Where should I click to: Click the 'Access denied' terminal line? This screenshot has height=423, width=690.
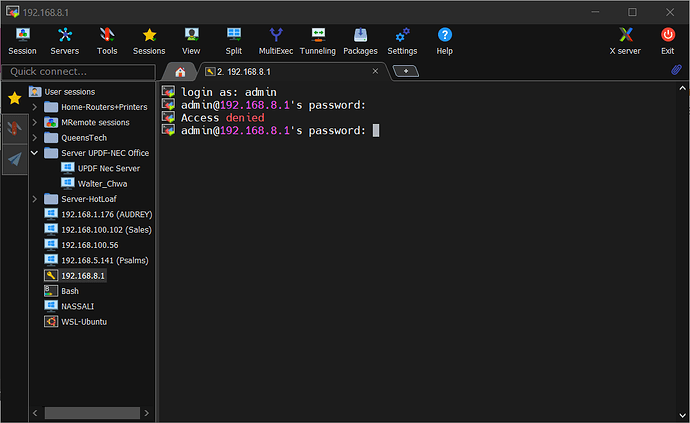point(223,118)
